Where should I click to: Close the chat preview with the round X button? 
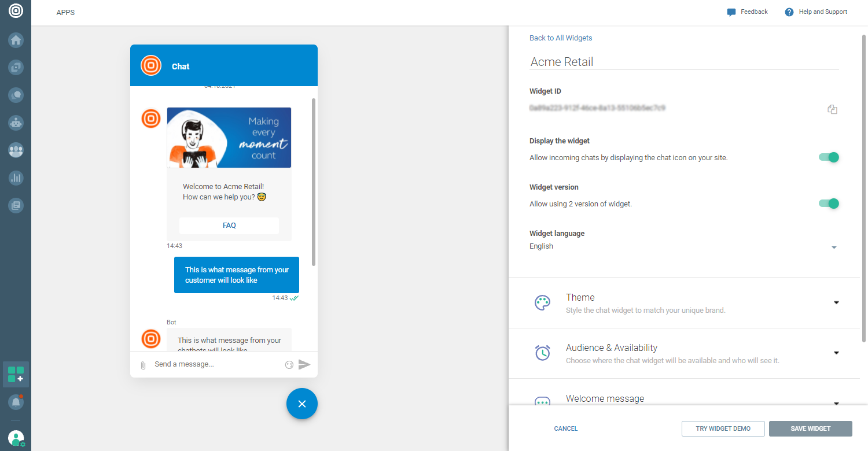(x=302, y=404)
